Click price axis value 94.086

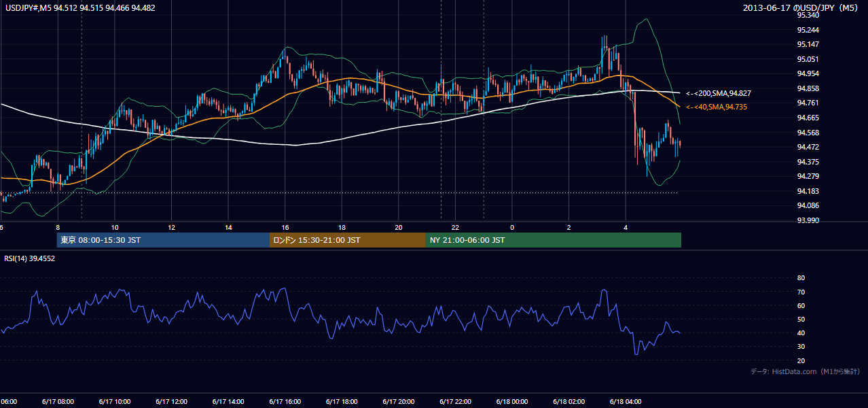(808, 205)
